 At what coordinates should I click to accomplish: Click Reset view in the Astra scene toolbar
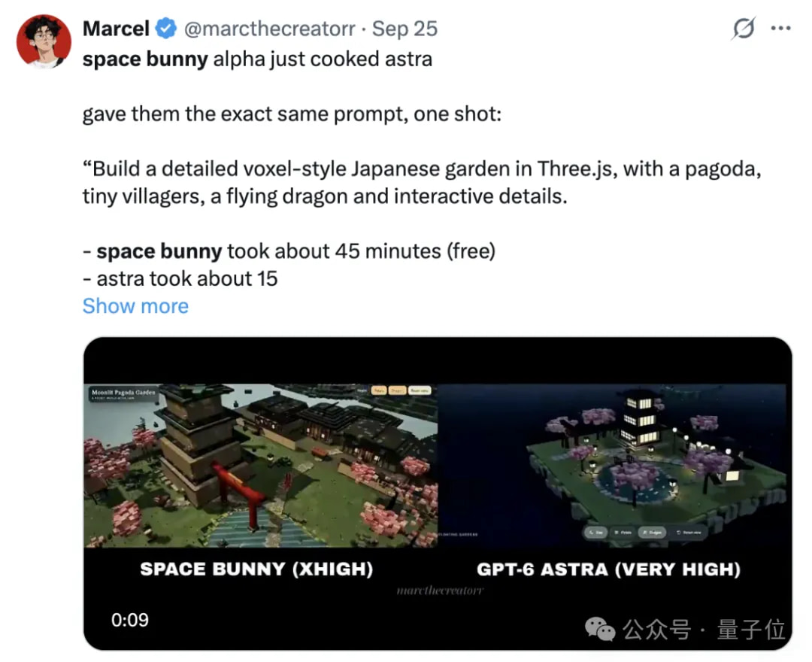tap(689, 533)
